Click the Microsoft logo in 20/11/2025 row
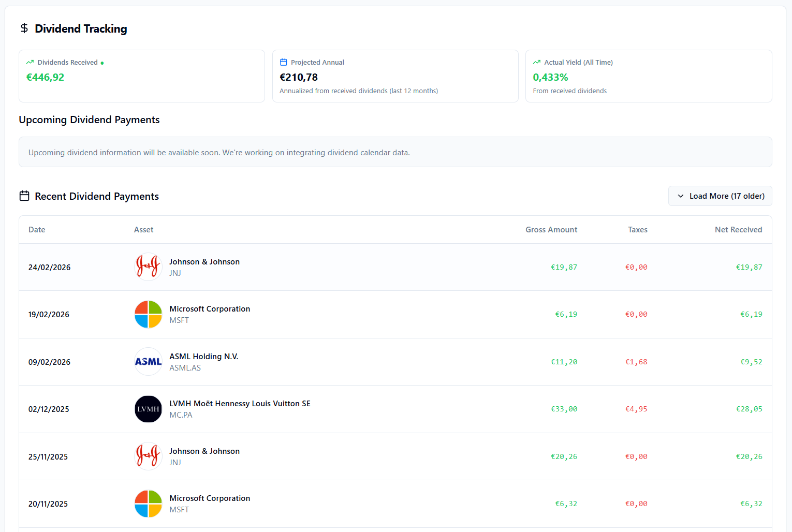 pyautogui.click(x=149, y=504)
